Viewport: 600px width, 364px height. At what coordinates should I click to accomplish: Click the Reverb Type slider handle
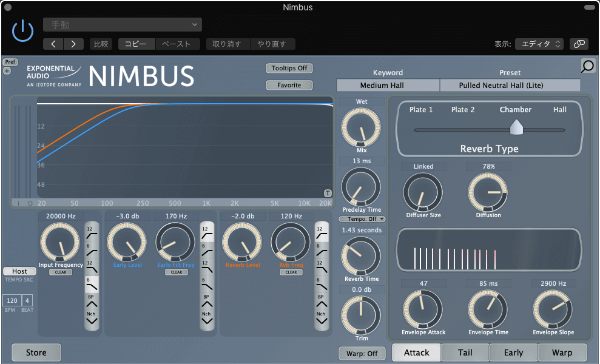[x=516, y=127]
